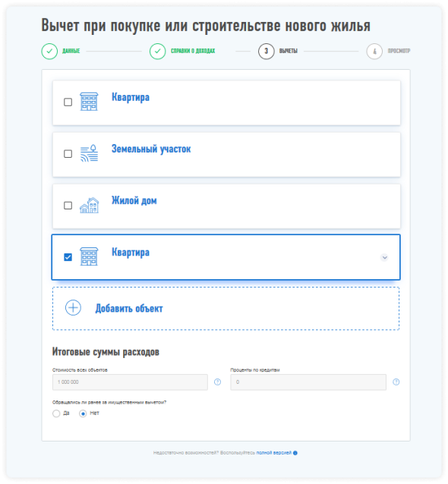This screenshot has width=448, height=484.
Task: Check the Жилой дом checkbox
Action: pyautogui.click(x=68, y=206)
